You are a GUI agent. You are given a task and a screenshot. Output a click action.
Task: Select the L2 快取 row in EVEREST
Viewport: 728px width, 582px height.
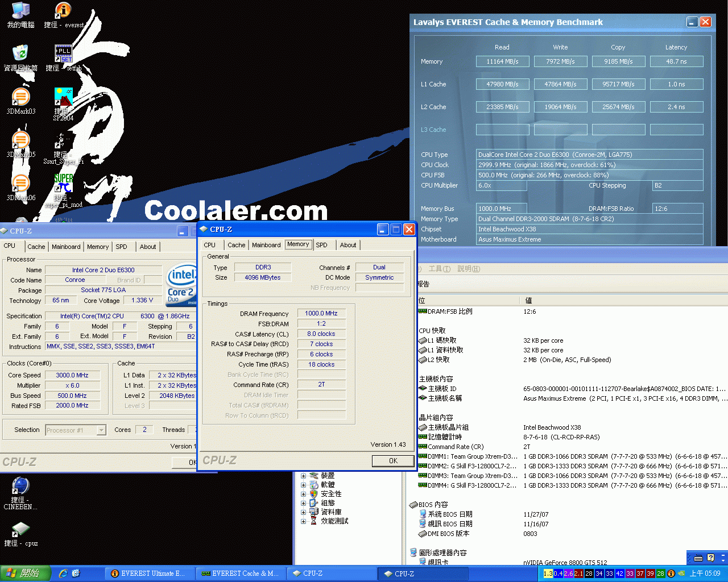click(x=572, y=360)
